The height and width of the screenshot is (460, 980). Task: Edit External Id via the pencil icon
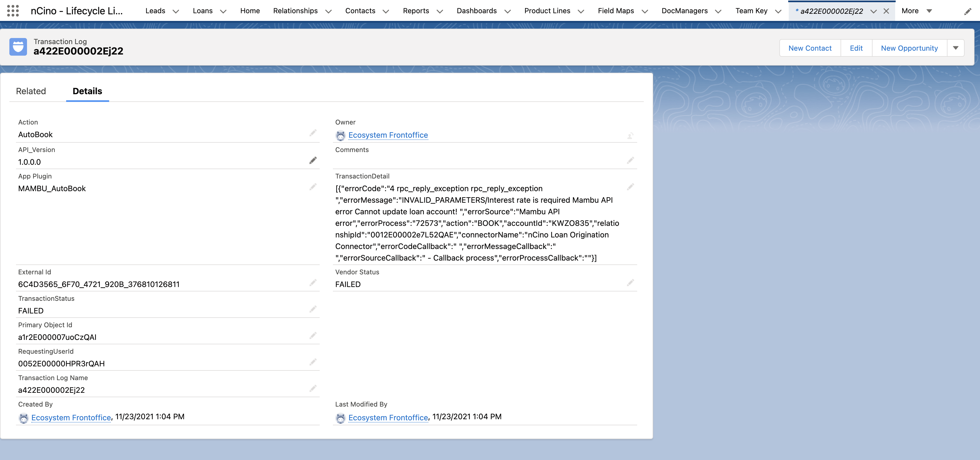tap(313, 282)
